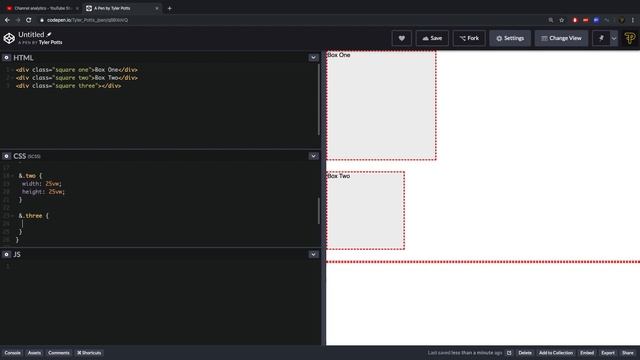Click the CodePen logo
The image size is (640, 360).
pyautogui.click(x=9, y=38)
